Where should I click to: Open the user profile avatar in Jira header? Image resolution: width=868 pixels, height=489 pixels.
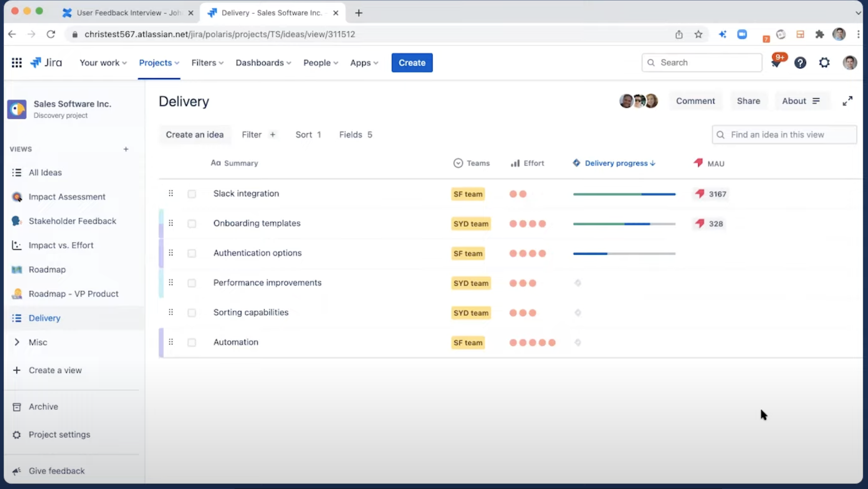click(850, 63)
